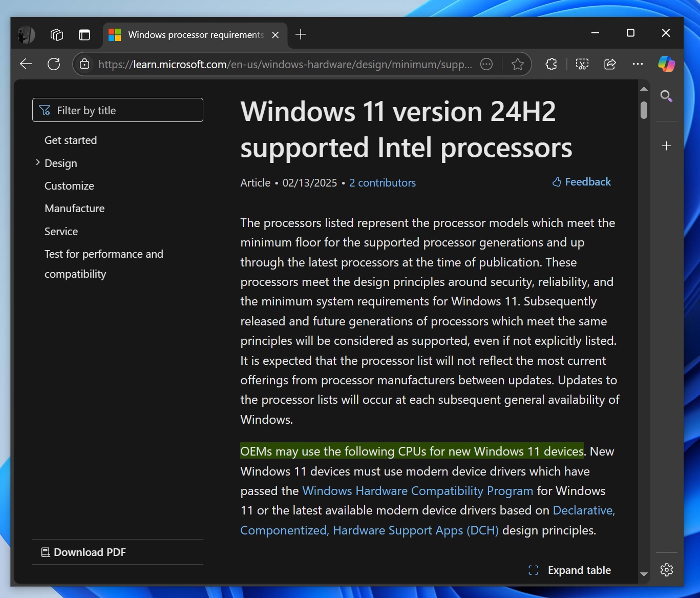The width and height of the screenshot is (700, 598).
Task: Open more address bar options
Action: pos(486,64)
